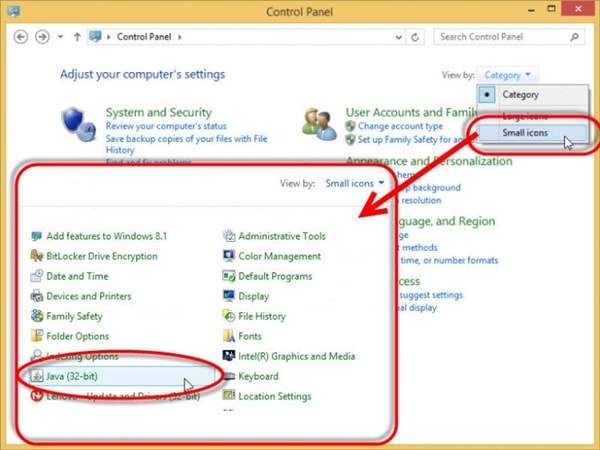Go back with the Back arrow button
The image size is (600, 450).
click(x=21, y=37)
